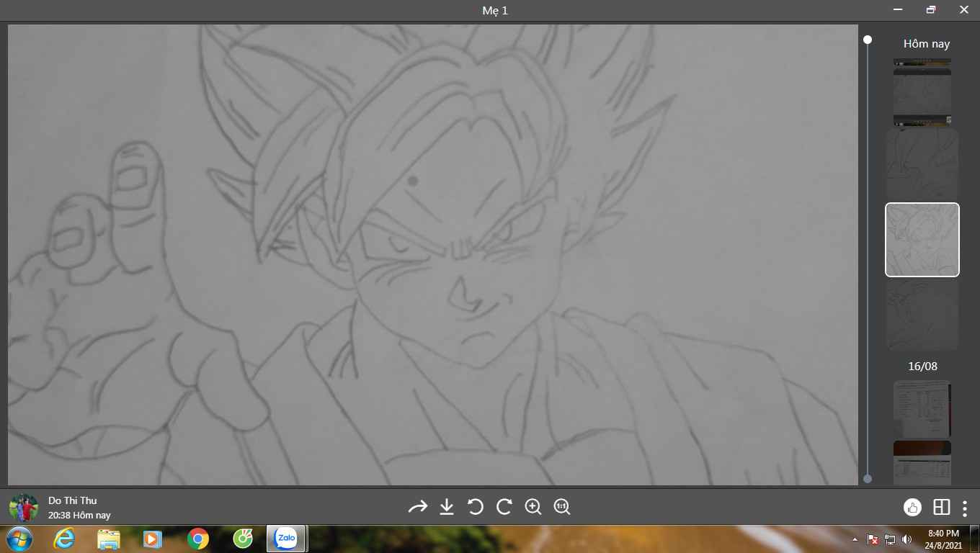Click the main drawing image preview
This screenshot has height=553, width=980.
432,255
